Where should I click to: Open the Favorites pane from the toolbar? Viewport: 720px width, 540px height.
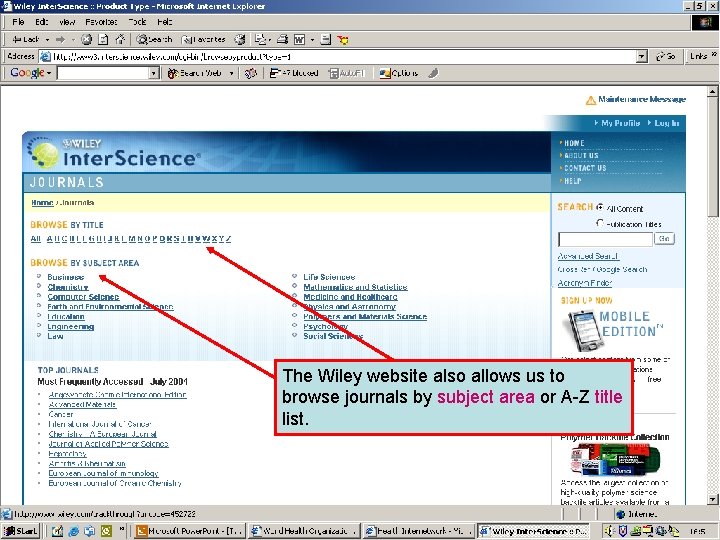point(203,39)
